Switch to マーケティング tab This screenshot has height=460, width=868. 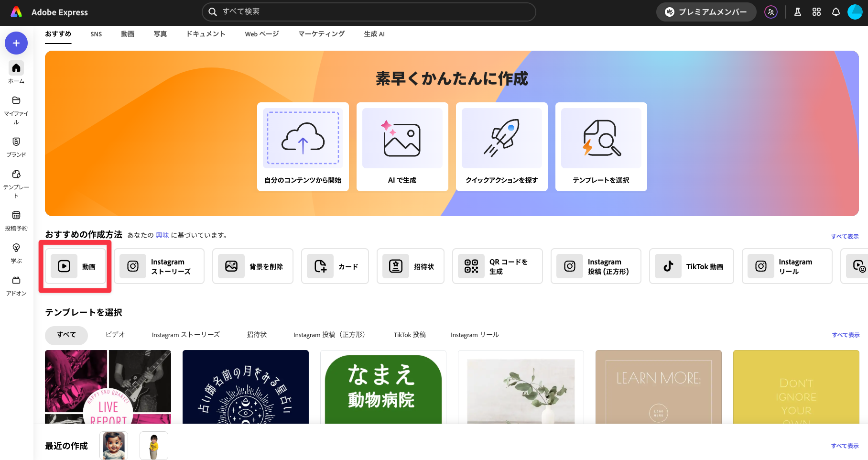click(x=321, y=34)
